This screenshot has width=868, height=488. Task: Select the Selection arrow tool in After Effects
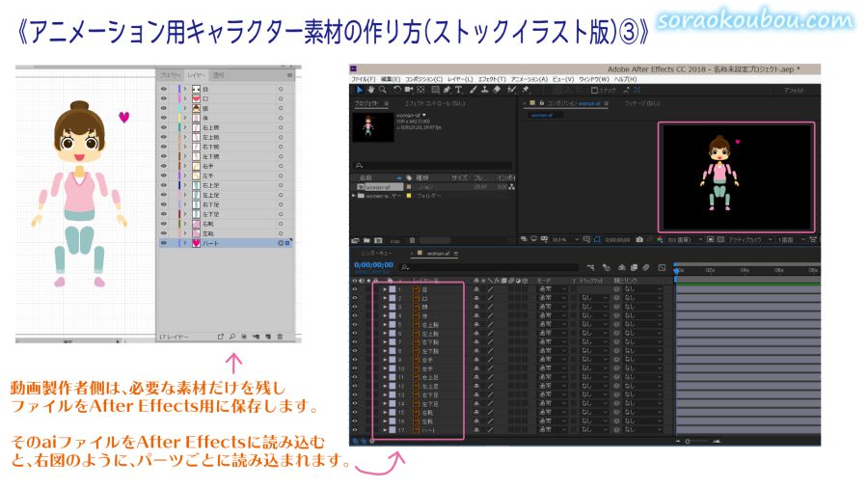[358, 89]
